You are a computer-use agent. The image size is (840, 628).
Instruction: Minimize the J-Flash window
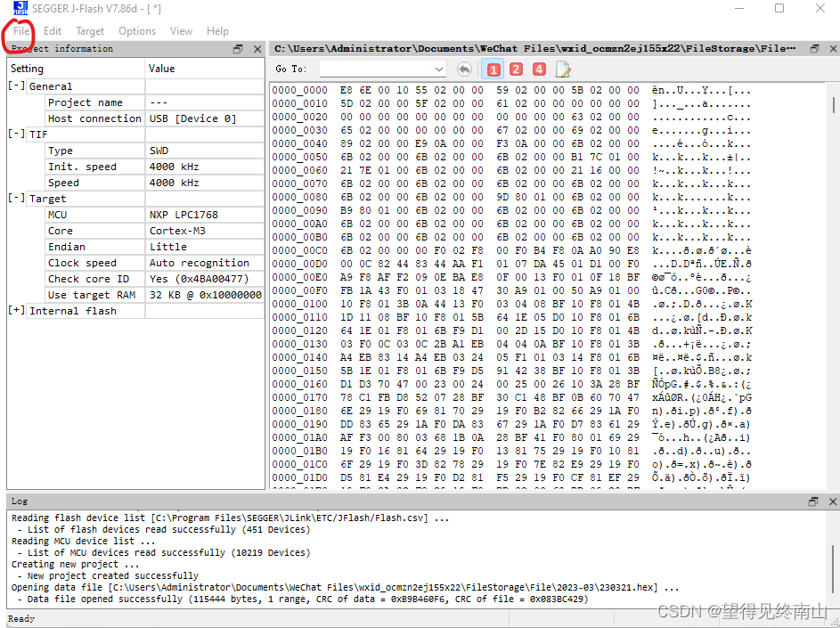pos(738,8)
